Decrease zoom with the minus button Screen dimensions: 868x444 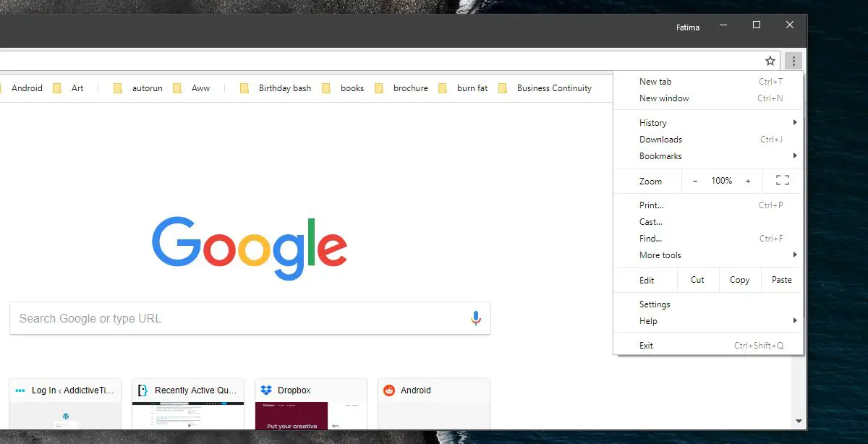[x=695, y=181]
